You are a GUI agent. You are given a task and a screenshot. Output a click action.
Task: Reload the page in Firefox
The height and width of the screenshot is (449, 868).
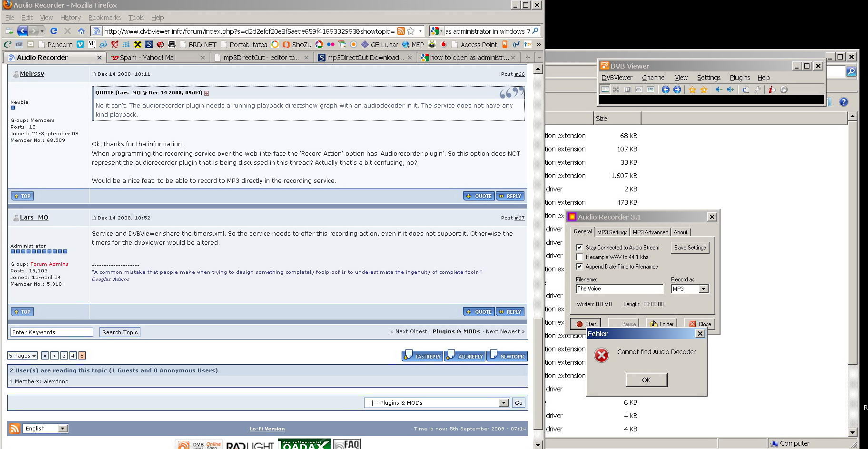54,31
